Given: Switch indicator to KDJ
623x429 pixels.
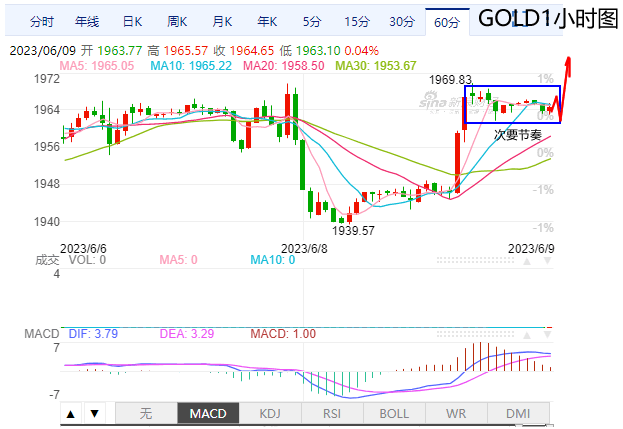Looking at the screenshot, I should (270, 414).
